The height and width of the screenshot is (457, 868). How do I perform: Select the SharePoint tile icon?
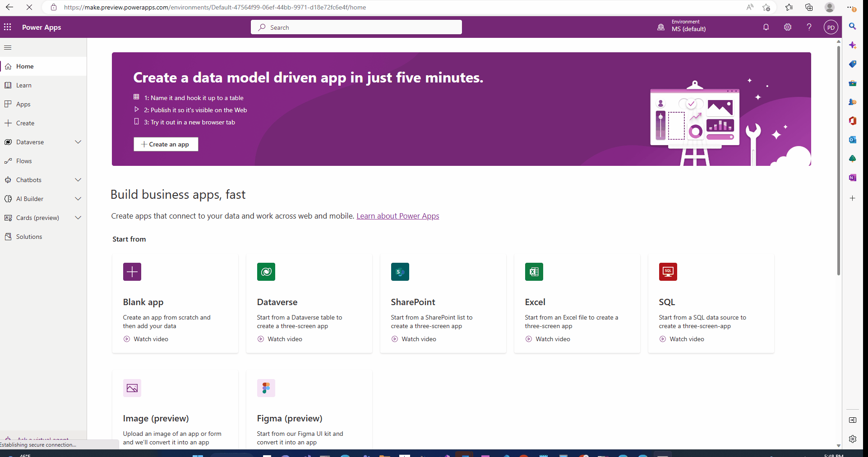400,272
